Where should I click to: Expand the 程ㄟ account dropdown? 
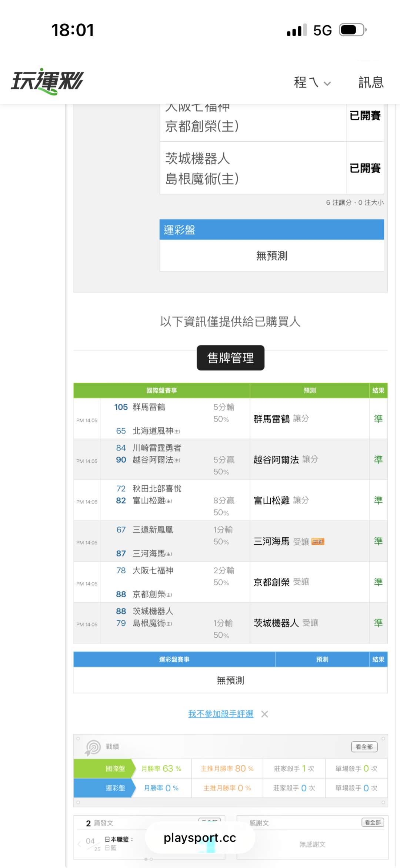[x=312, y=83]
